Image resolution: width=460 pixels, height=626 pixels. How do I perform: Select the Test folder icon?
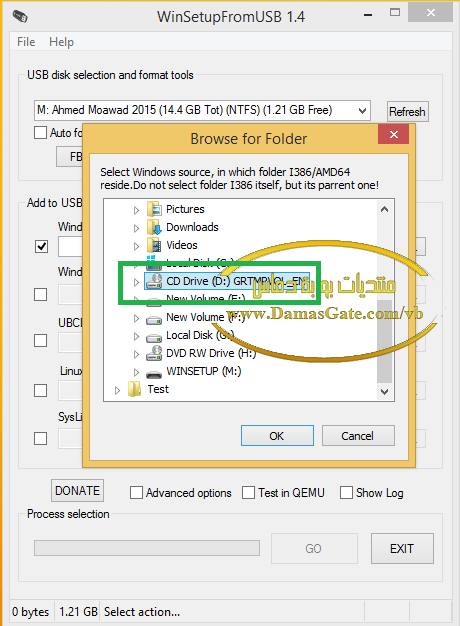pos(135,389)
